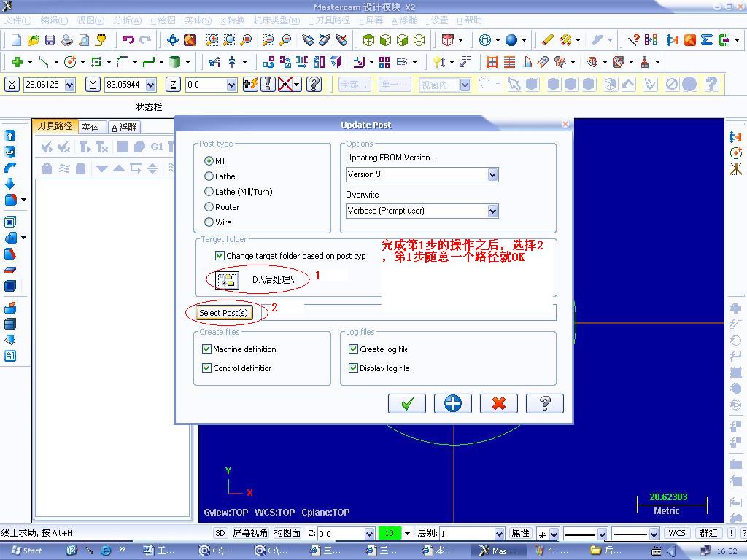The height and width of the screenshot is (560, 747).
Task: Open file using the folder icon
Action: pos(34,40)
